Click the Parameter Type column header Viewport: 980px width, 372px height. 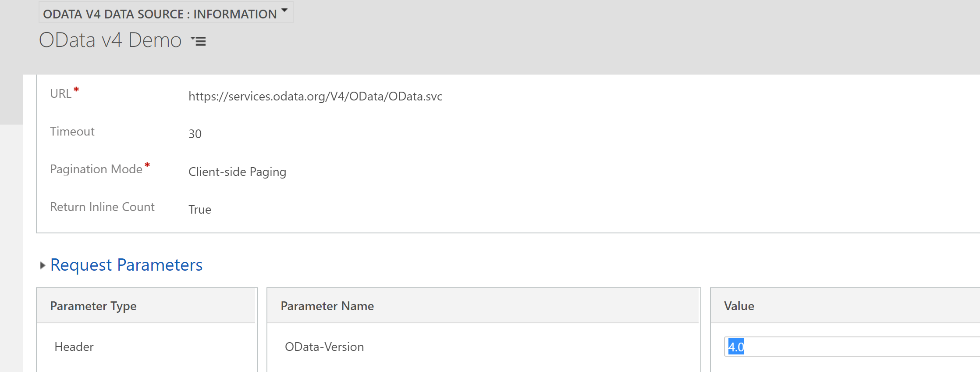point(93,306)
